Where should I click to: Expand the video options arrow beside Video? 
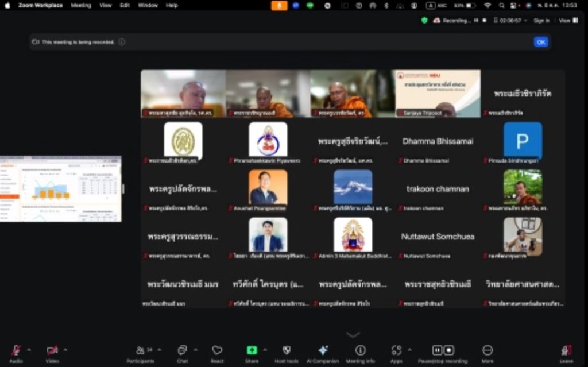(65, 349)
